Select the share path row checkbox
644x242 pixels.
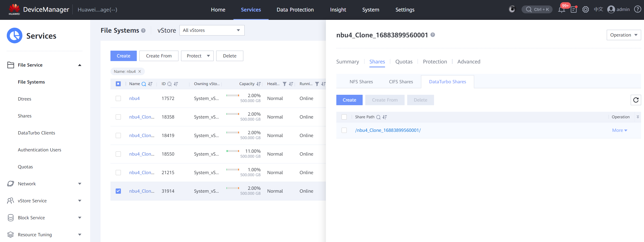(x=344, y=130)
